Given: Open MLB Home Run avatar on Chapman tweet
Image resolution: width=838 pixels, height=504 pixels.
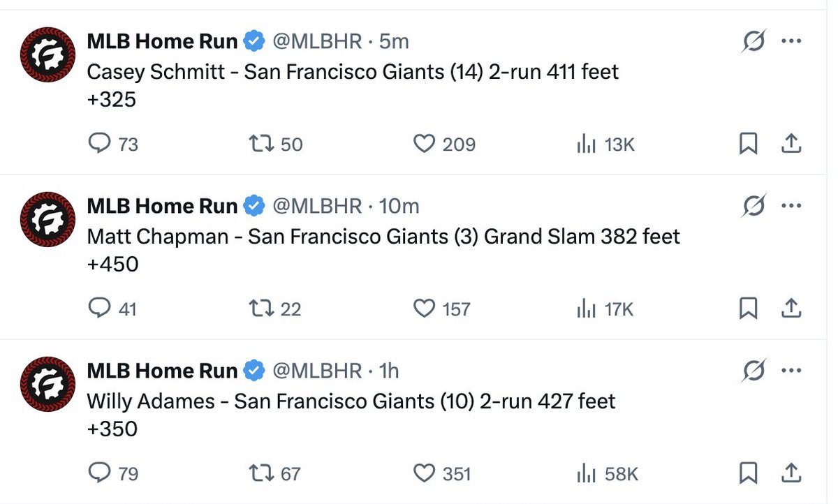Looking at the screenshot, I should pyautogui.click(x=47, y=219).
